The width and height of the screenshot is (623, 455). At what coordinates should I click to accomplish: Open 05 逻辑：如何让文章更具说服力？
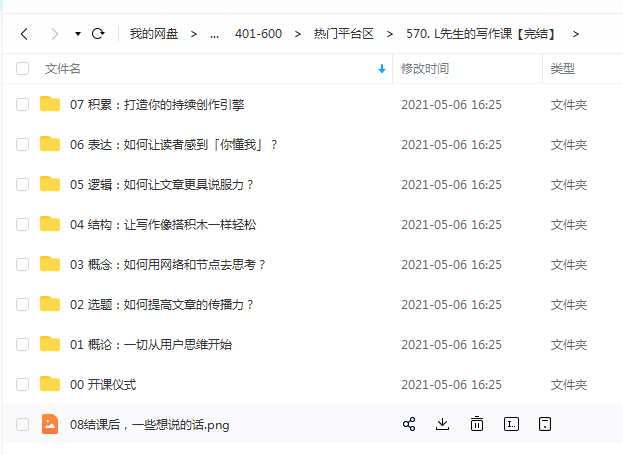(x=161, y=185)
